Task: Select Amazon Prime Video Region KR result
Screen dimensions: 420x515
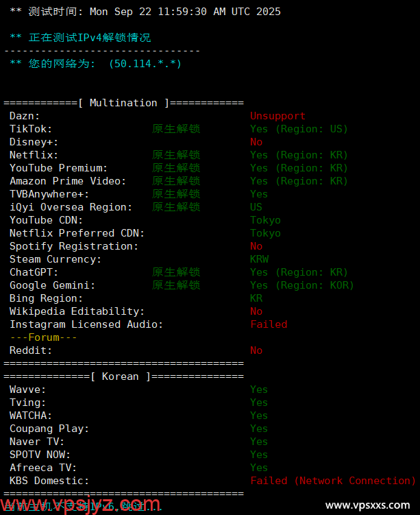Action: point(299,181)
